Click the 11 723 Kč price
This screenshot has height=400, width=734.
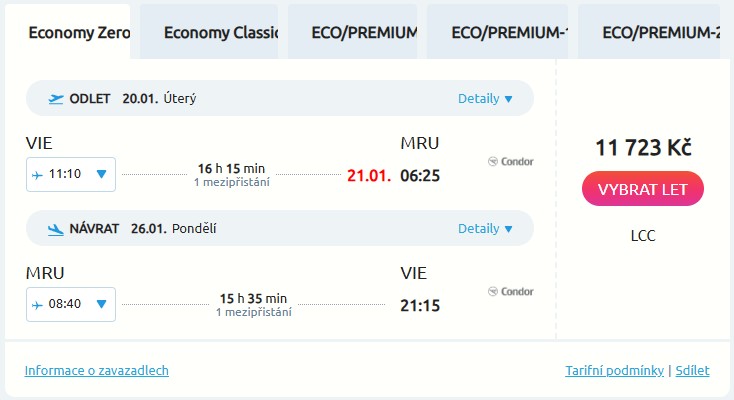[643, 148]
